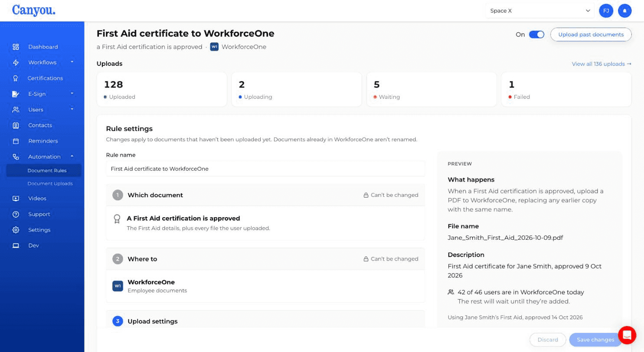
Task: Open the chat widget bubble
Action: tap(627, 335)
